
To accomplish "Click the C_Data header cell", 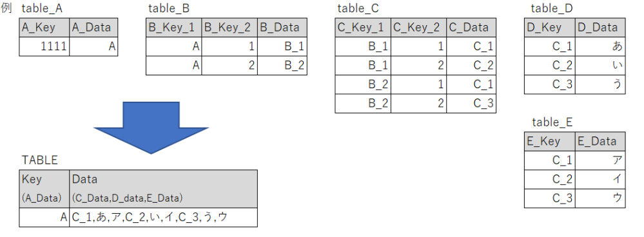I will tap(471, 28).
